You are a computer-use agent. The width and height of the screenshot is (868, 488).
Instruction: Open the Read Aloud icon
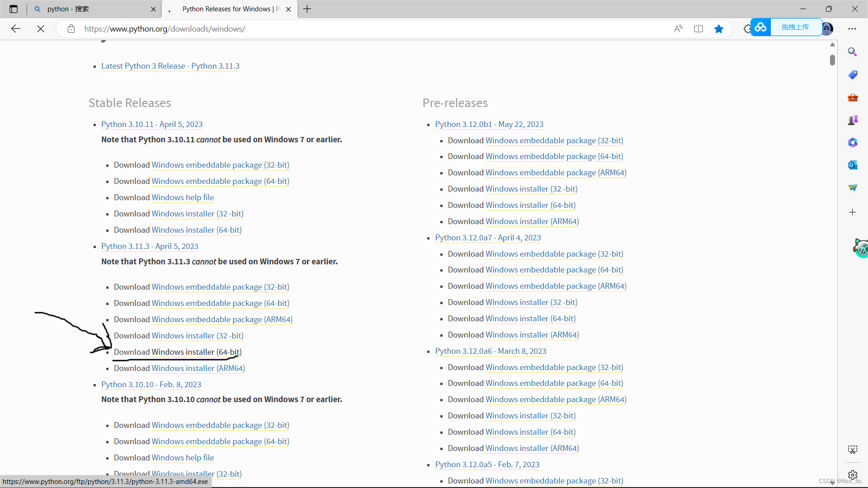click(x=678, y=29)
